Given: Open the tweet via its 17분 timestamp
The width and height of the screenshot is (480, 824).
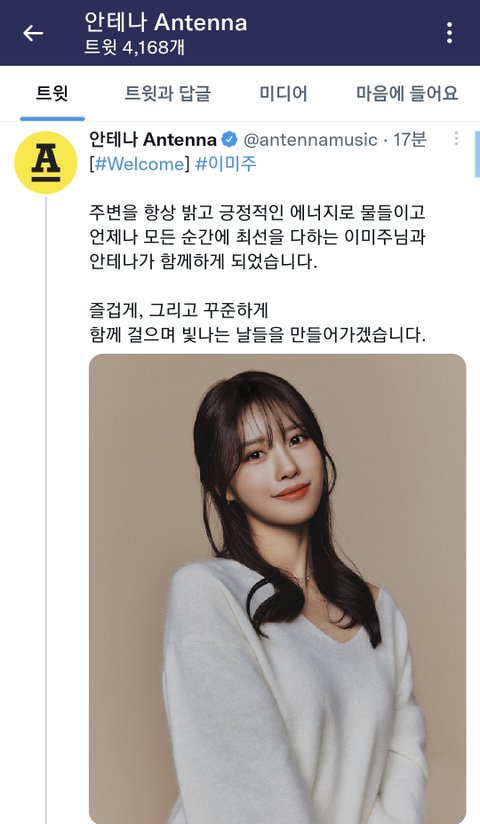Looking at the screenshot, I should (410, 140).
